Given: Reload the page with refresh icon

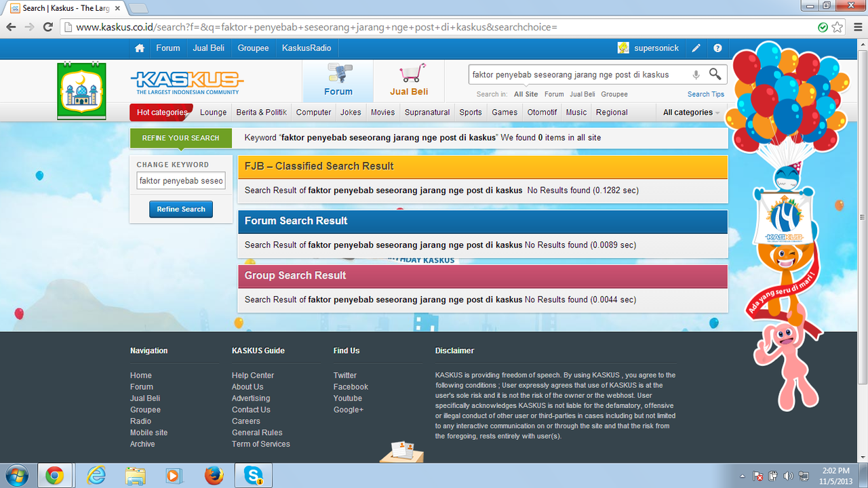Looking at the screenshot, I should [47, 27].
